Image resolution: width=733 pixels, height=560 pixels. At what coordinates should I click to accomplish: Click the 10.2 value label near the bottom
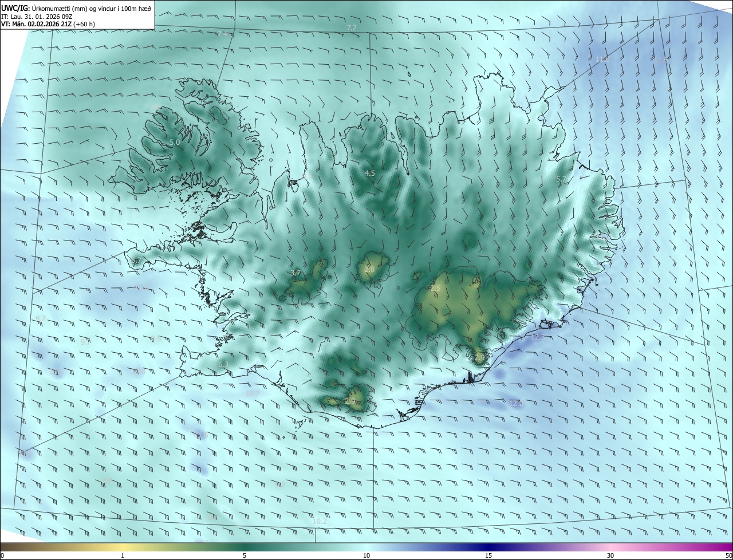[320, 521]
